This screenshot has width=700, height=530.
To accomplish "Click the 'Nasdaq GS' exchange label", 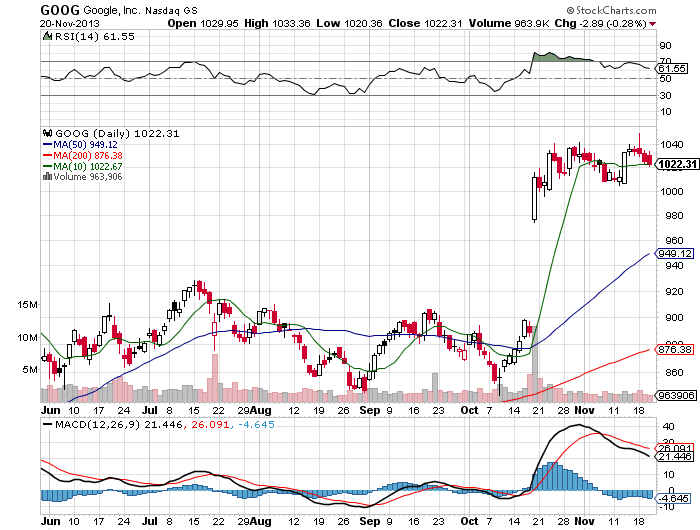I will point(171,10).
